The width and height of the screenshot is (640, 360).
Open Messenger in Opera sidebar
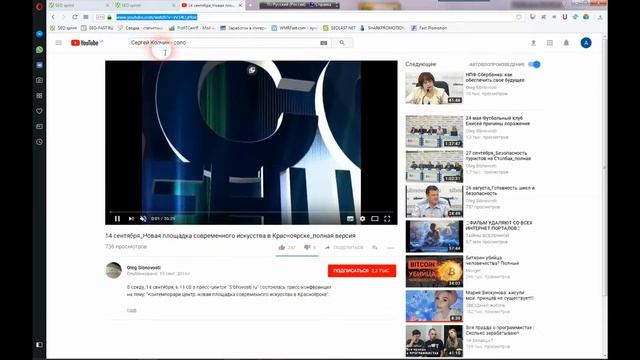point(39,34)
